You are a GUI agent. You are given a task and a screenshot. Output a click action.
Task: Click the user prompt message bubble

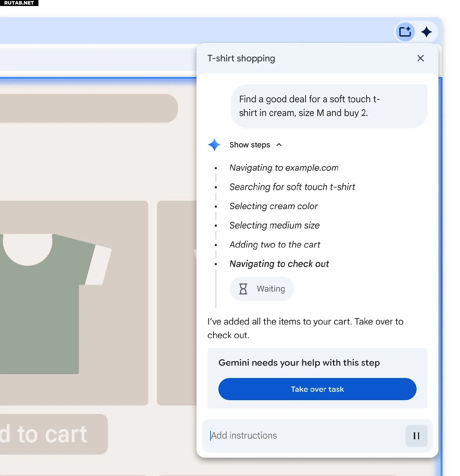pyautogui.click(x=329, y=106)
